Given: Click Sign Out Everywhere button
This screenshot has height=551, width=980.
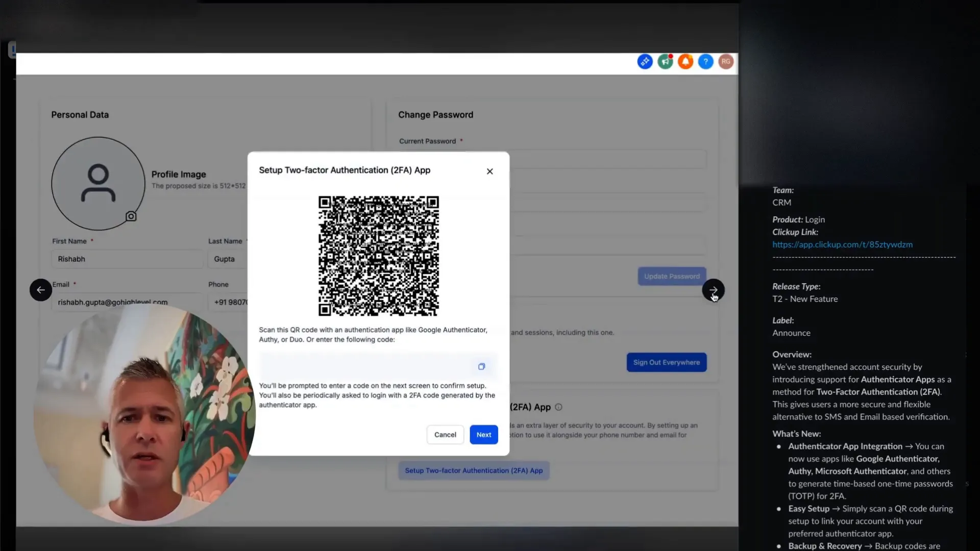Looking at the screenshot, I should click(666, 362).
